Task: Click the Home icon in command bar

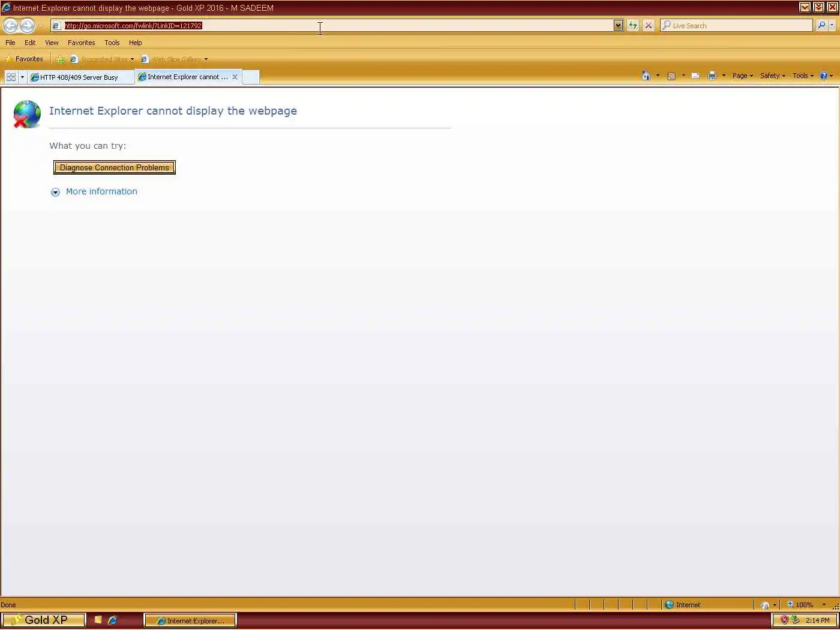Action: coord(646,76)
